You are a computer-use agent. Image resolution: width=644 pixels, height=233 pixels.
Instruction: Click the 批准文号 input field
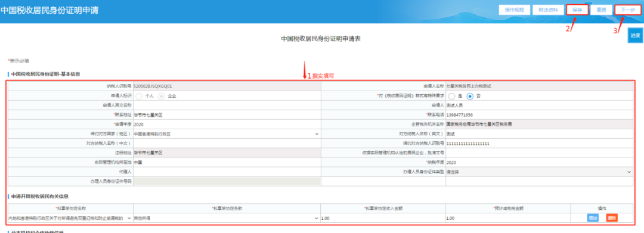[x=539, y=153]
